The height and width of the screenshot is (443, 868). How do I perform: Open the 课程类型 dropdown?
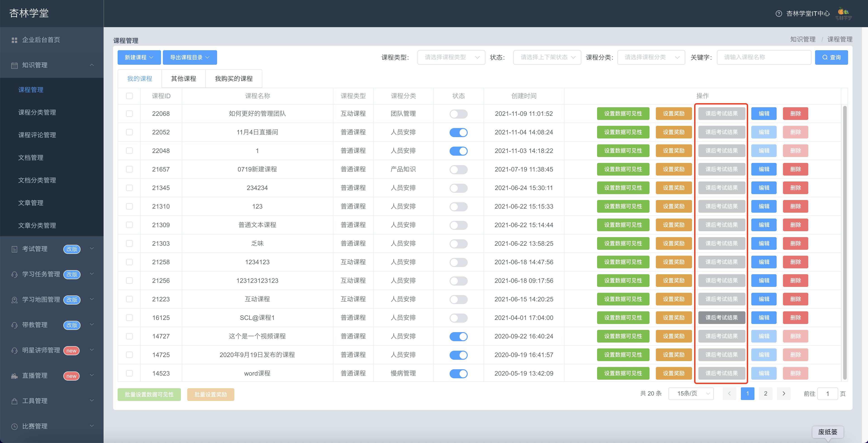coord(451,57)
